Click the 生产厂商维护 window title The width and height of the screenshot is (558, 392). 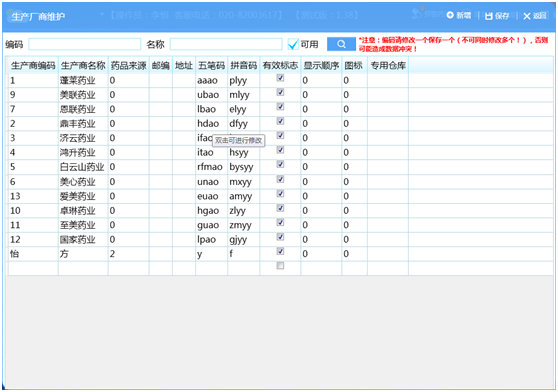coord(38,16)
